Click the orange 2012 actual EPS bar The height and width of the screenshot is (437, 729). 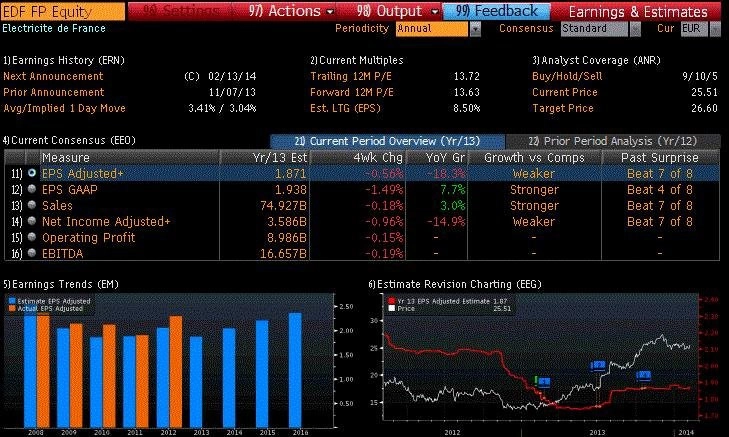click(176, 372)
